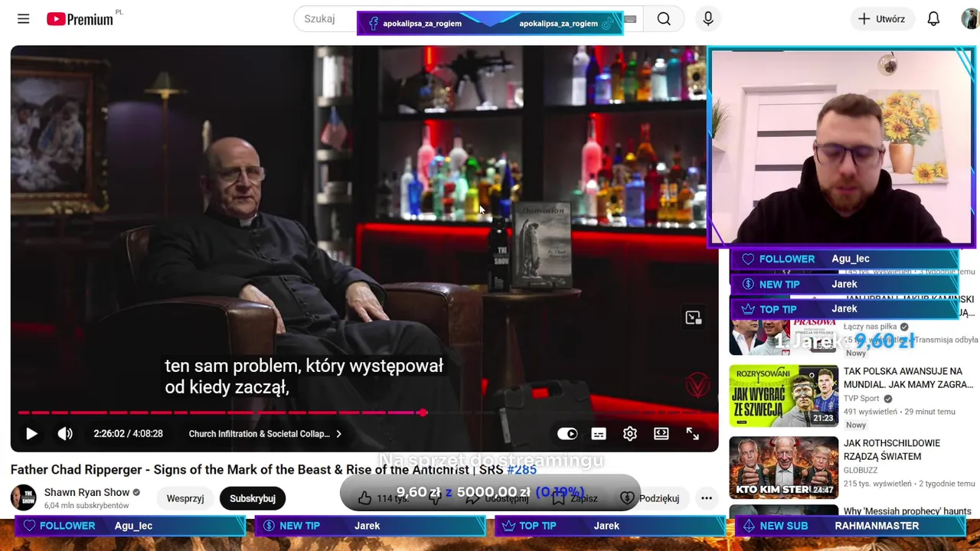This screenshot has height=551, width=980.
Task: Toggle the autoplay switch in player
Action: (x=567, y=434)
